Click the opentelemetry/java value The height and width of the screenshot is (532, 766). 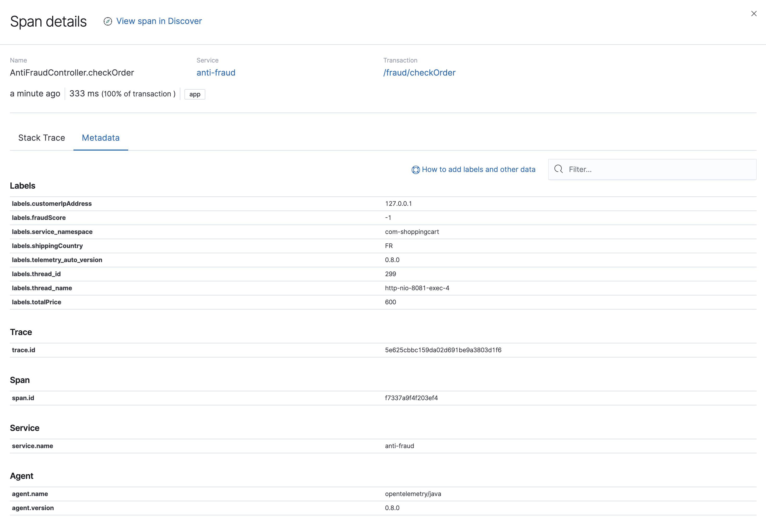(x=413, y=494)
